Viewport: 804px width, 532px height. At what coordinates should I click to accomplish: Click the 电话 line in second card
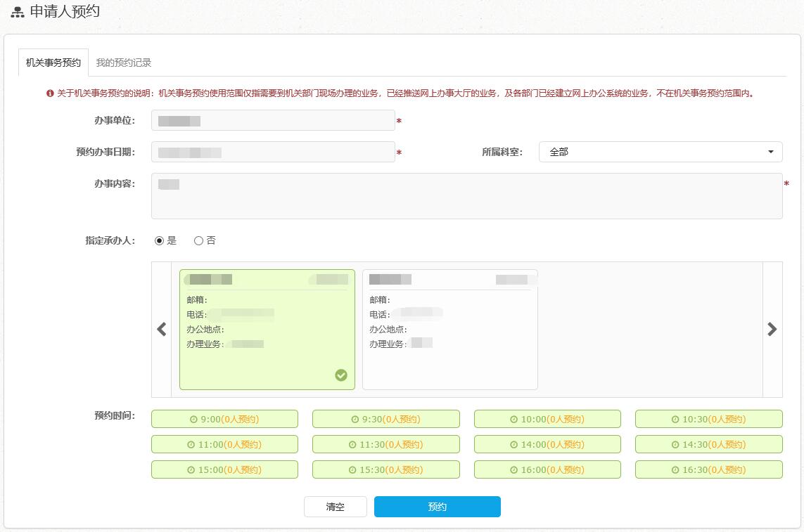click(405, 314)
